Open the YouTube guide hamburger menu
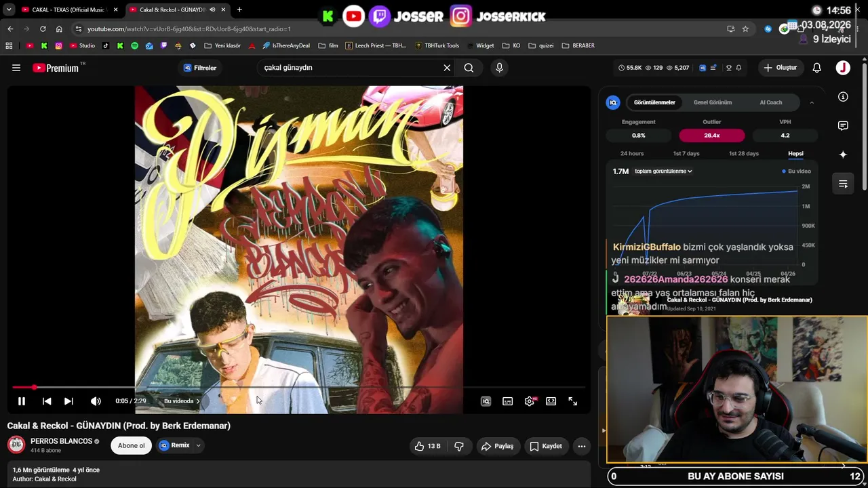The width and height of the screenshot is (868, 488). [16, 68]
